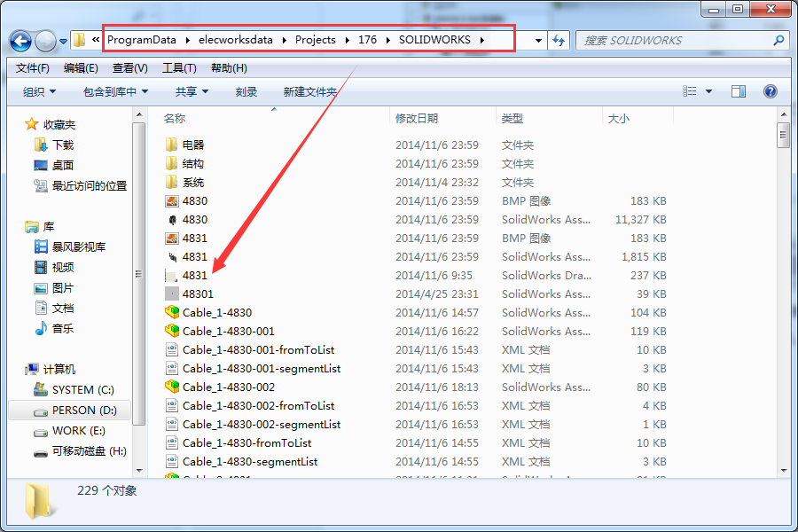Click 新建文件夹 to create a folder
Viewport: 798px width, 532px height.
[310, 91]
